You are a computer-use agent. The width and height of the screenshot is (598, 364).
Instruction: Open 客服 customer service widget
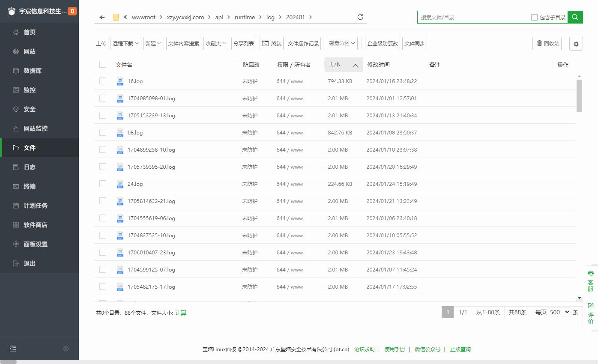tap(591, 280)
